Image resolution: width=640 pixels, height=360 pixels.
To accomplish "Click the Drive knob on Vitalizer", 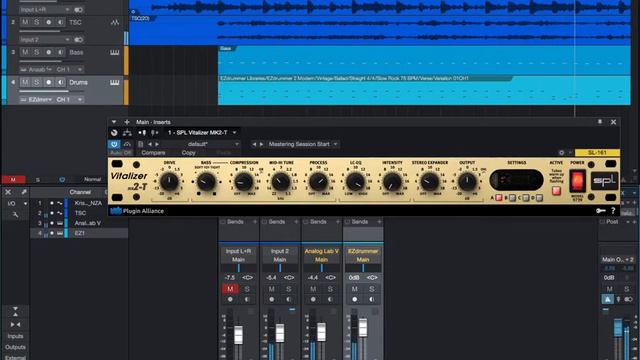I will coord(169,181).
